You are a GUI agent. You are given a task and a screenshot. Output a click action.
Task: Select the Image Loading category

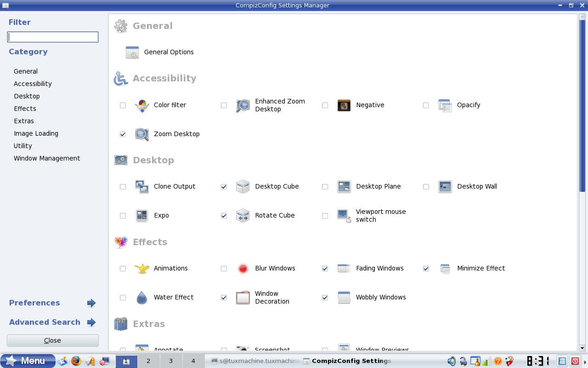pos(36,133)
